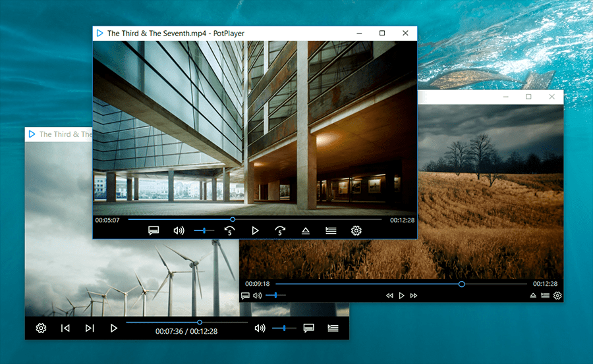This screenshot has width=593, height=364.
Task: Toggle mute in the windmill player
Action: (260, 328)
